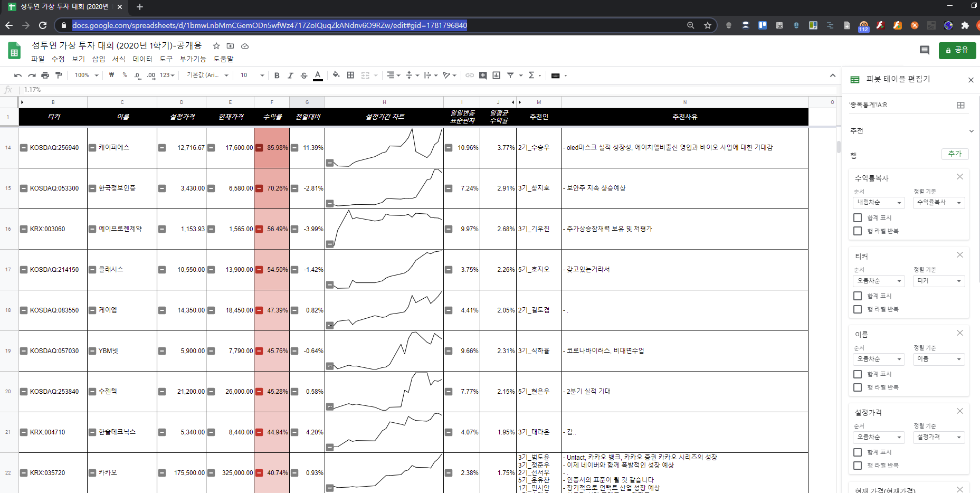Image resolution: width=980 pixels, height=493 pixels.
Task: Open Google Sheets home icon
Action: click(x=14, y=51)
